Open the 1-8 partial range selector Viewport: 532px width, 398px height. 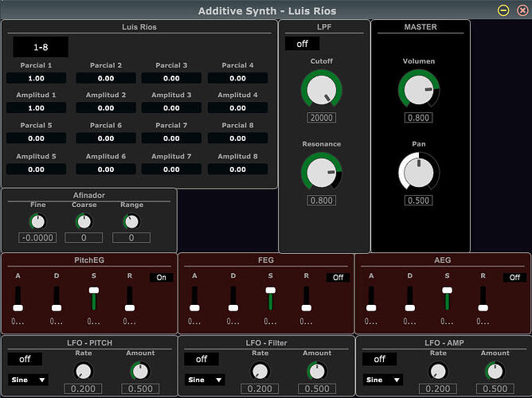tap(41, 47)
